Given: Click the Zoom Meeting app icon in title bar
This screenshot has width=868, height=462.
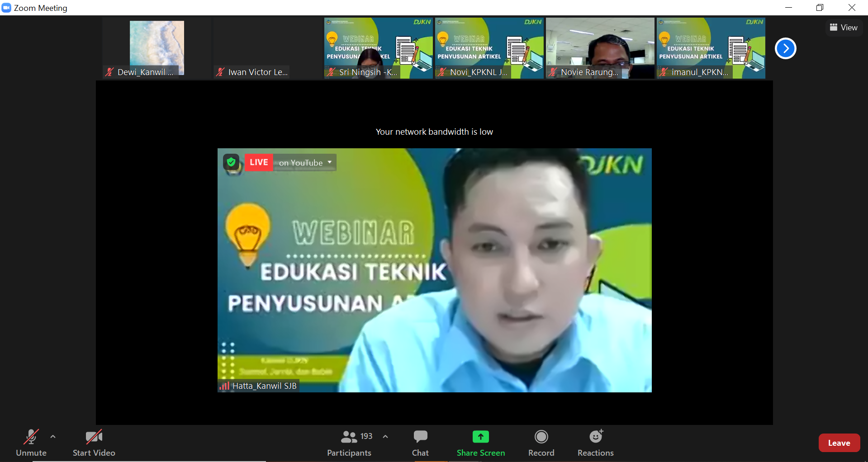Looking at the screenshot, I should pyautogui.click(x=6, y=8).
